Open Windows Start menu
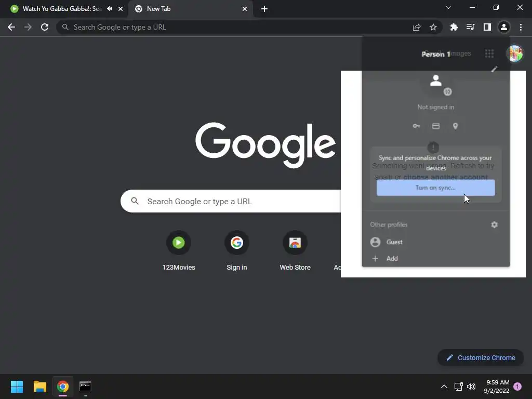Screen dimensions: 532x399 coord(17,387)
